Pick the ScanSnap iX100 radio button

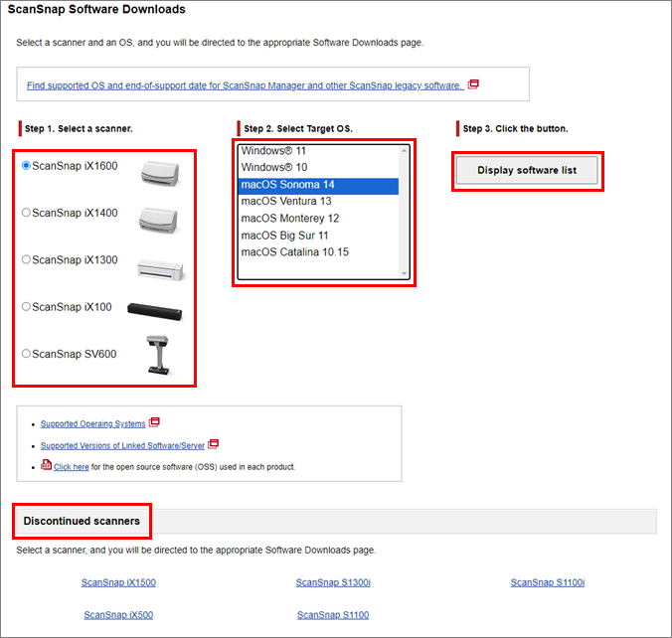pyautogui.click(x=26, y=307)
